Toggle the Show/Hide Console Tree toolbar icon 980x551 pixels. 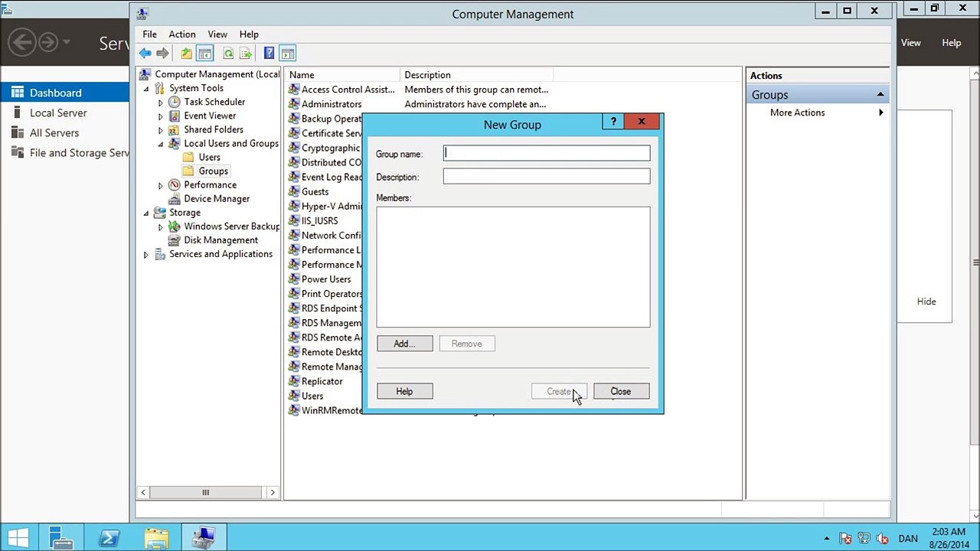click(x=204, y=54)
